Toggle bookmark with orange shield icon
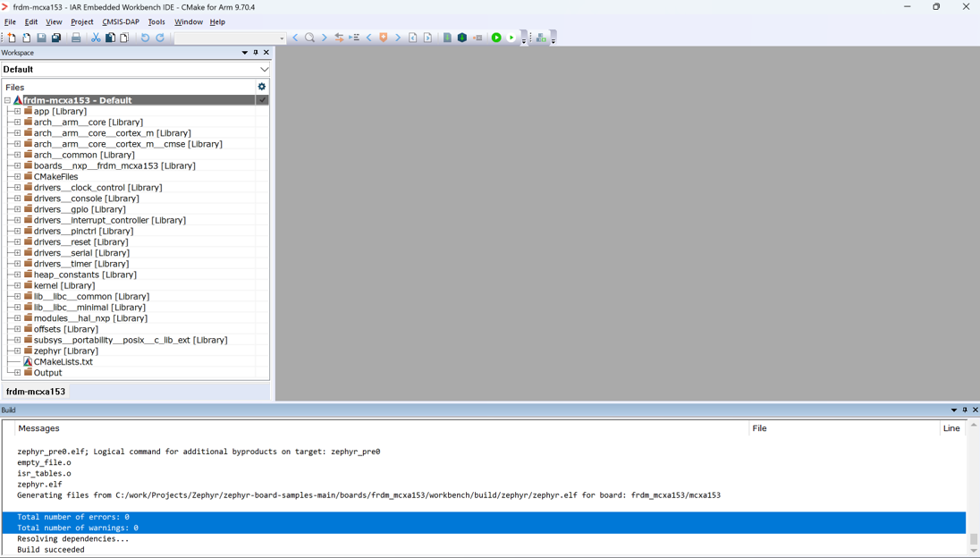The width and height of the screenshot is (980, 558). click(x=383, y=38)
